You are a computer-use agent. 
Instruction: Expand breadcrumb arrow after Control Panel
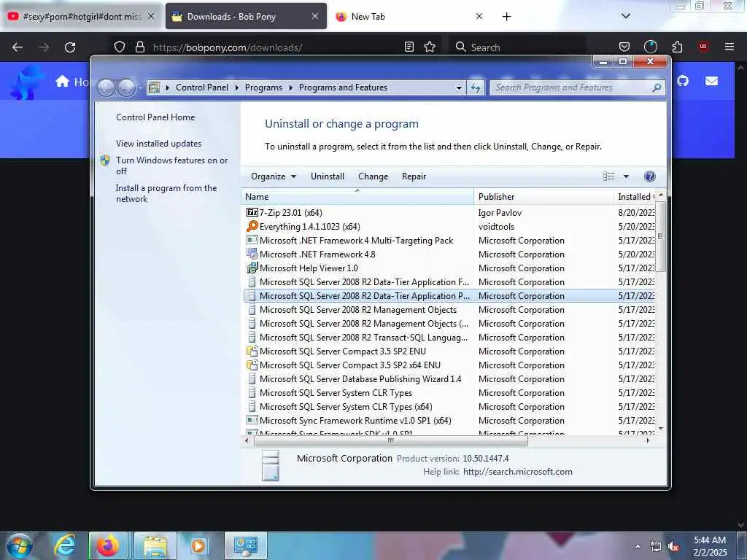[x=237, y=87]
